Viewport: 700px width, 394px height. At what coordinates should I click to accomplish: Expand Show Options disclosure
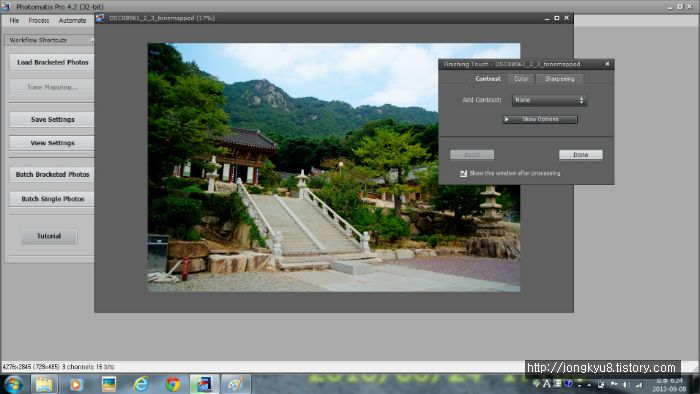click(540, 119)
